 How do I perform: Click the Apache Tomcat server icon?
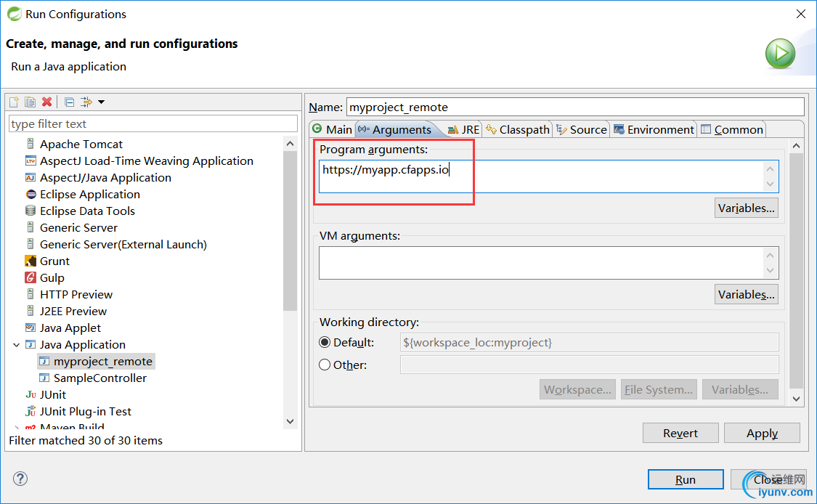pyautogui.click(x=31, y=144)
